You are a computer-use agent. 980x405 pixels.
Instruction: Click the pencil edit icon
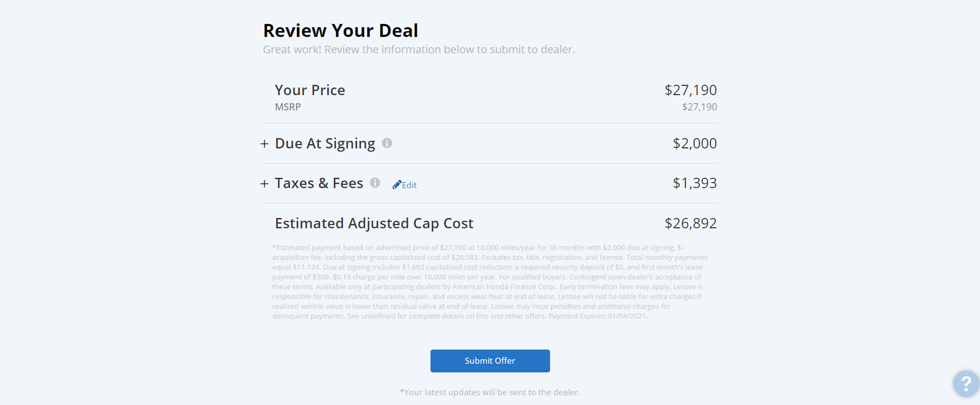[x=397, y=184]
